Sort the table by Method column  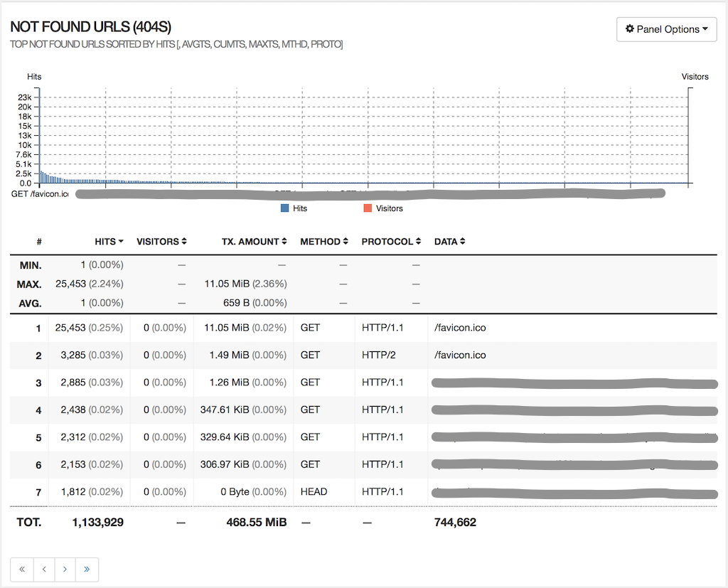324,242
